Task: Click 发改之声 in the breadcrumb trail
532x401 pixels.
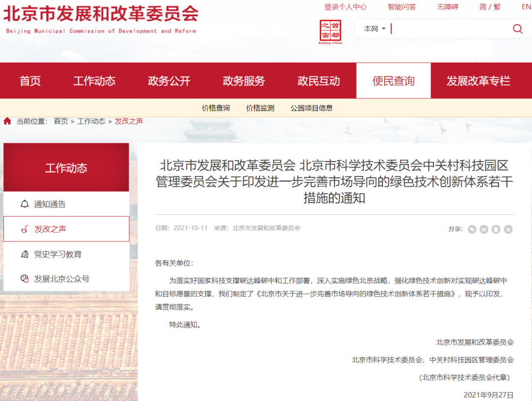Action: [x=129, y=121]
